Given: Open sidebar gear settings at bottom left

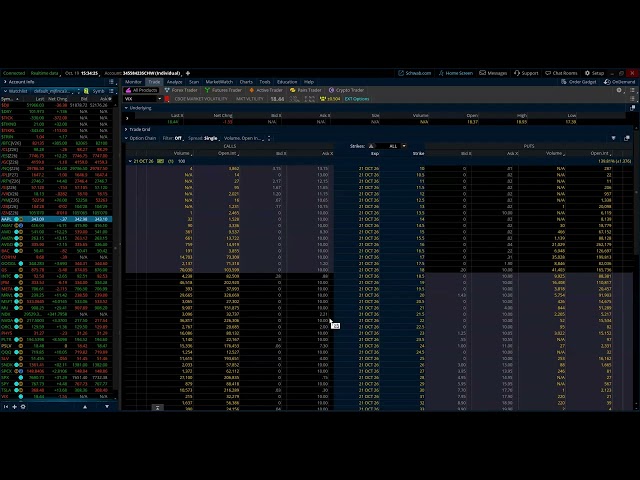Looking at the screenshot, I should 23,407.
